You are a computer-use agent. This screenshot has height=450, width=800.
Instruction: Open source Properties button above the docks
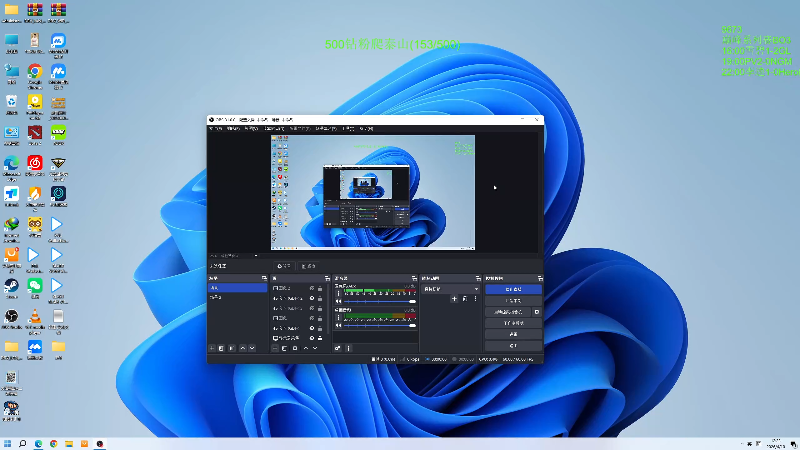284,266
